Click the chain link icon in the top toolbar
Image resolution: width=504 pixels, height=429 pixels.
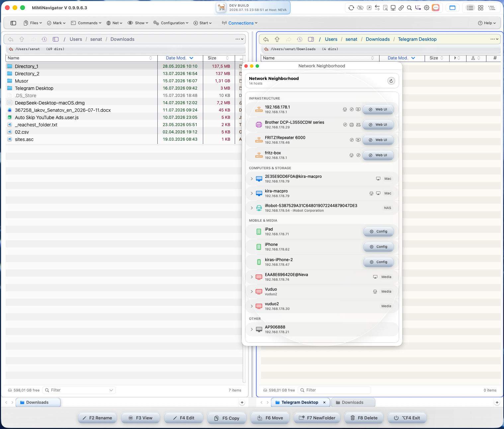point(401,8)
